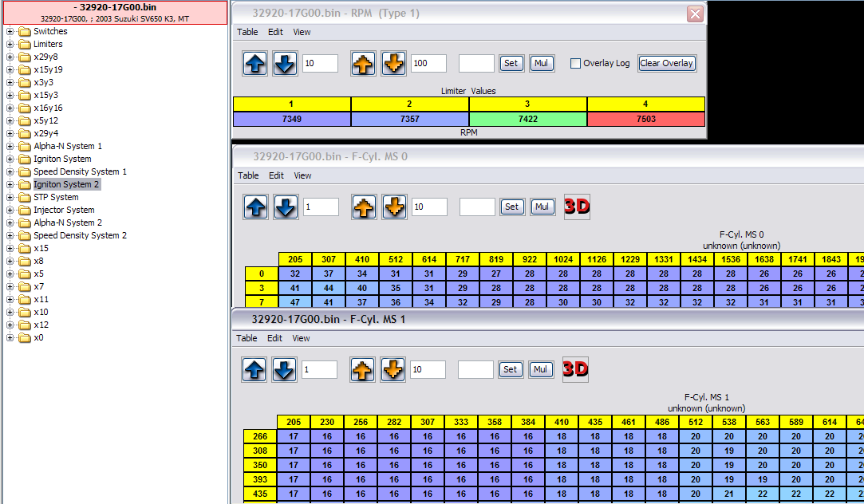Screen dimensions: 864x504
Task: Expand the STP System folder
Action: tap(10, 197)
